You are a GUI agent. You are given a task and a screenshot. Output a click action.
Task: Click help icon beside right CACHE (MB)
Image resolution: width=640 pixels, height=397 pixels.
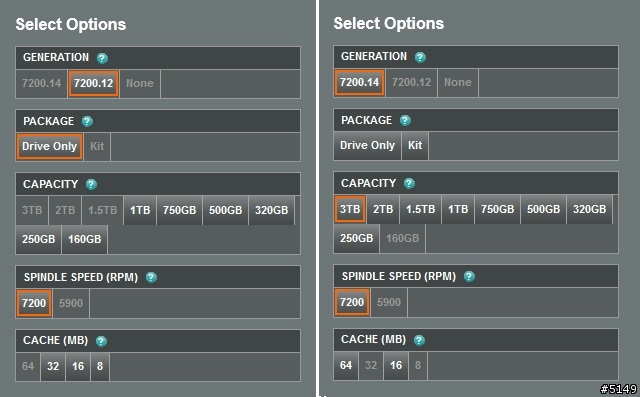pyautogui.click(x=419, y=340)
